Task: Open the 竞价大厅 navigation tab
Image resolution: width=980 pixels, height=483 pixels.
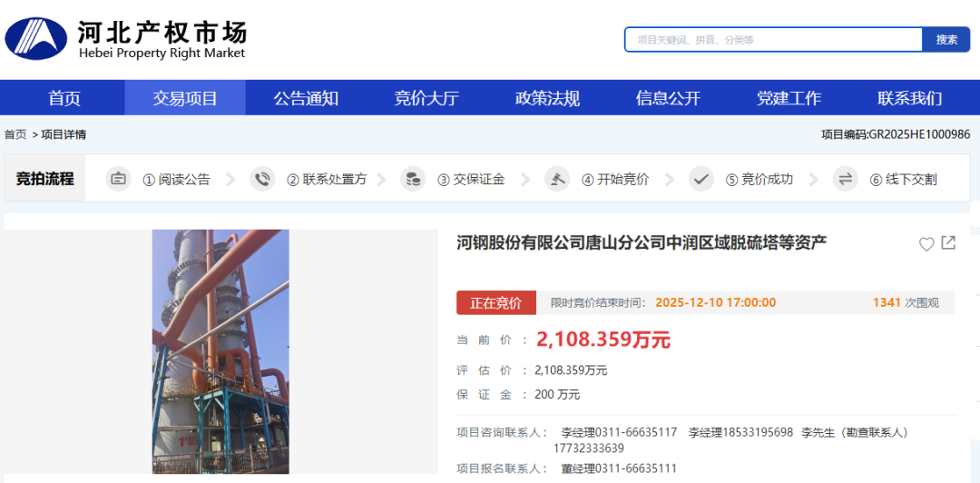Action: click(426, 98)
